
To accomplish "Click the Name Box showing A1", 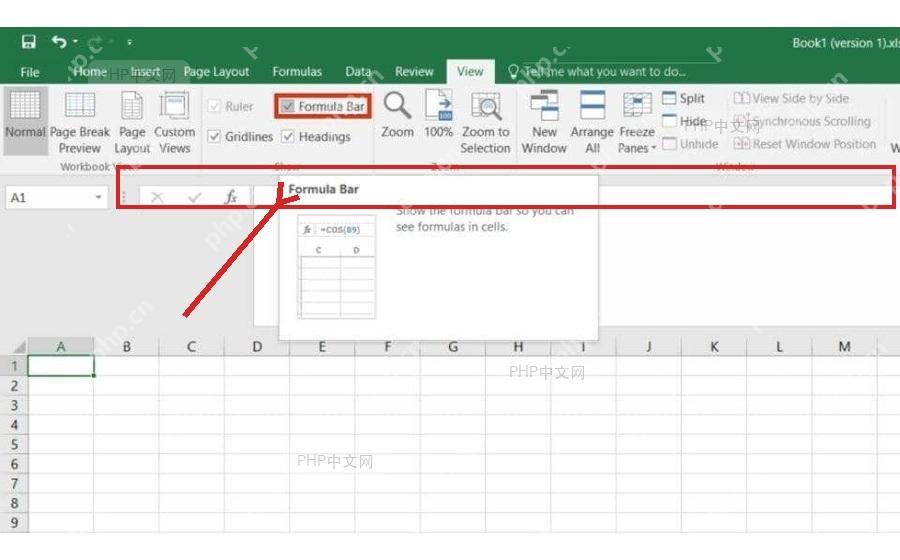I will point(49,198).
